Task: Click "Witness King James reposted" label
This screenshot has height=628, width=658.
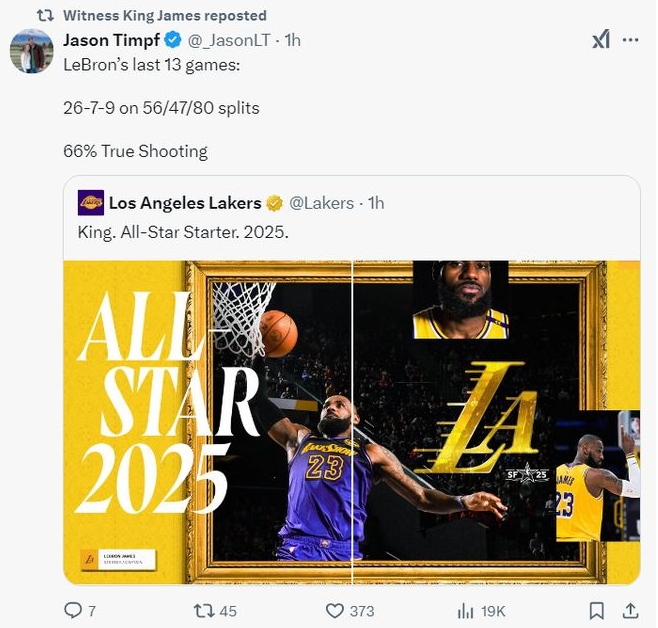Action: [x=164, y=15]
